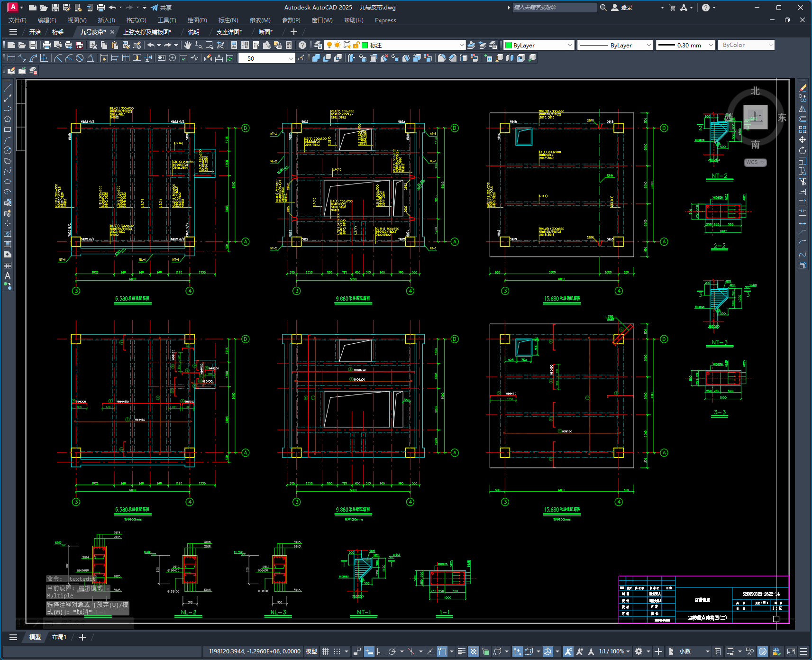
Task: Expand the undo history dropdown arrow
Action: [x=159, y=45]
